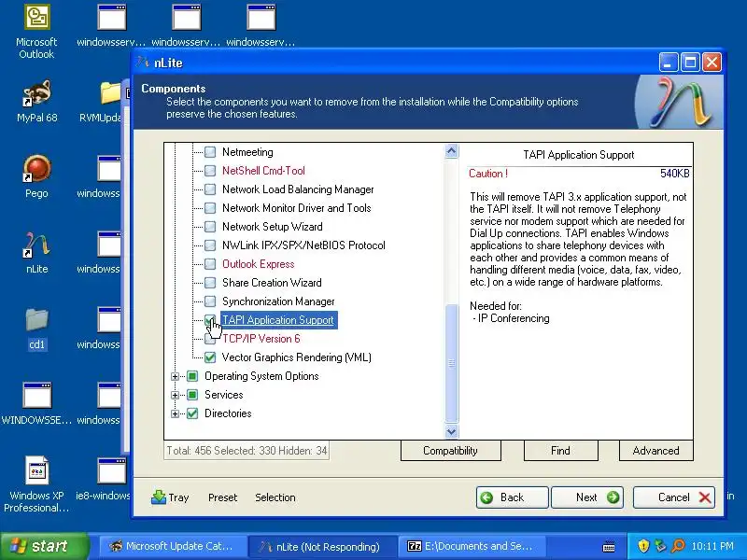Image resolution: width=747 pixels, height=560 pixels.
Task: Click the green-arrow network tray icon
Action: coord(660,546)
